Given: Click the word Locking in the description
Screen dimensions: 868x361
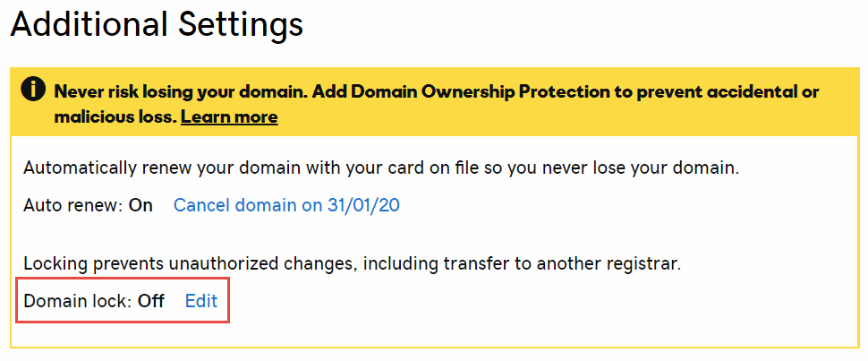Looking at the screenshot, I should tap(55, 264).
